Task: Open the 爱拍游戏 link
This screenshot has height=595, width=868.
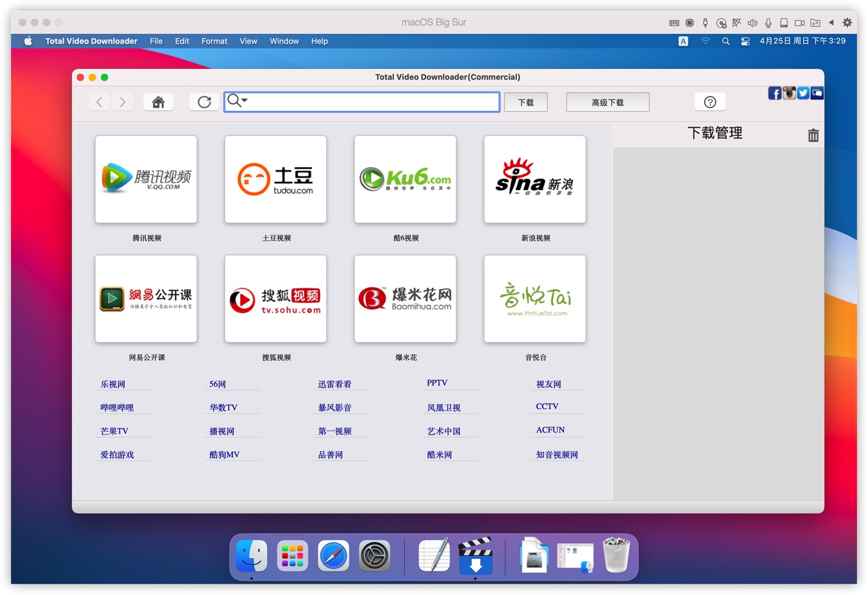Action: (x=117, y=455)
